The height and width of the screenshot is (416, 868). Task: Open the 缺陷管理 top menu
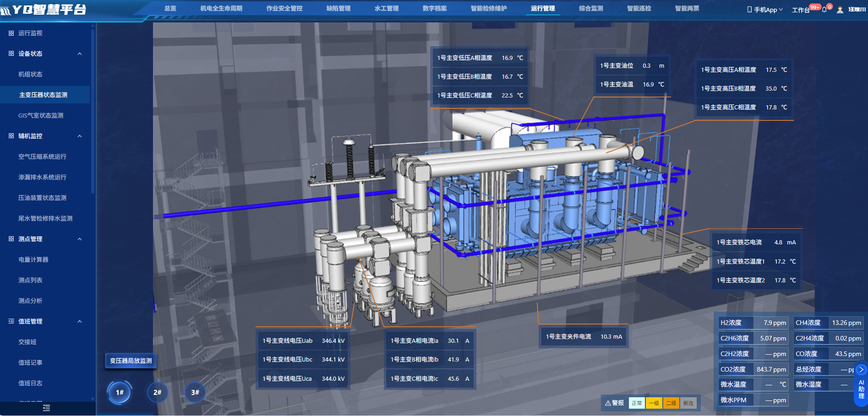(x=338, y=8)
